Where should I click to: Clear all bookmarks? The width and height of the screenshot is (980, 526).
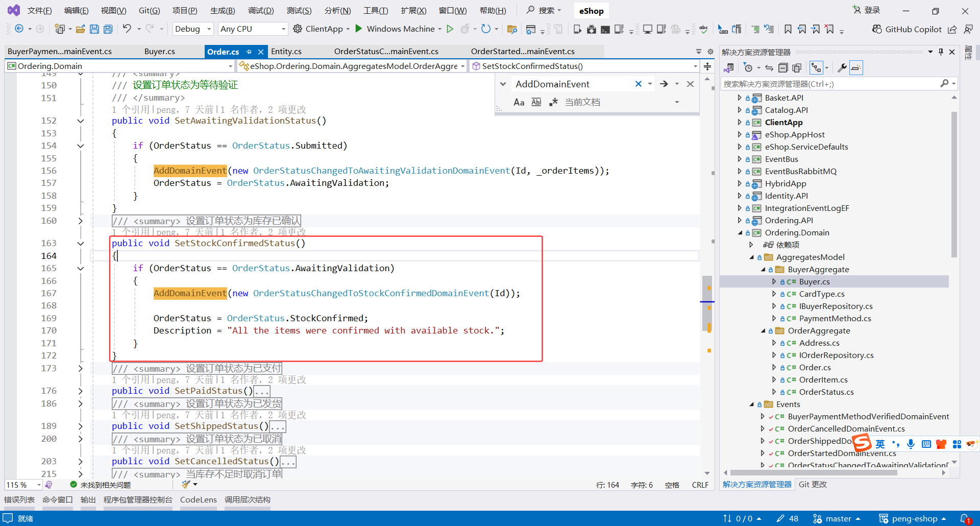coord(829,29)
